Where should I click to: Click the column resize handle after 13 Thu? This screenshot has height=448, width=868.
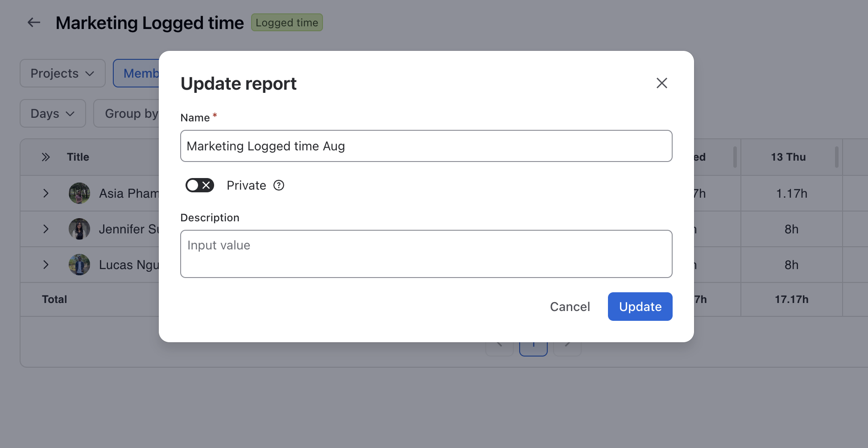coord(837,157)
